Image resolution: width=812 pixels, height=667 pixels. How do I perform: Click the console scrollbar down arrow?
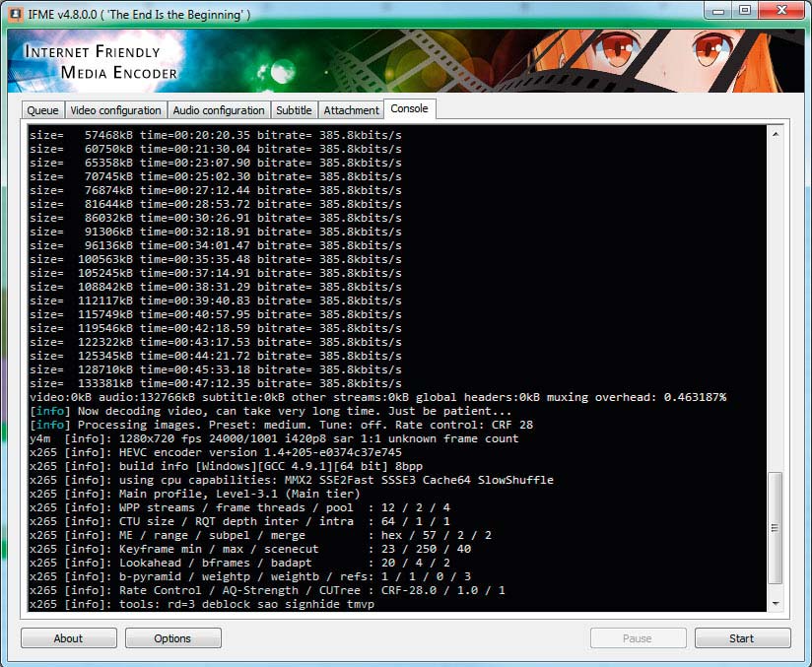pos(776,603)
